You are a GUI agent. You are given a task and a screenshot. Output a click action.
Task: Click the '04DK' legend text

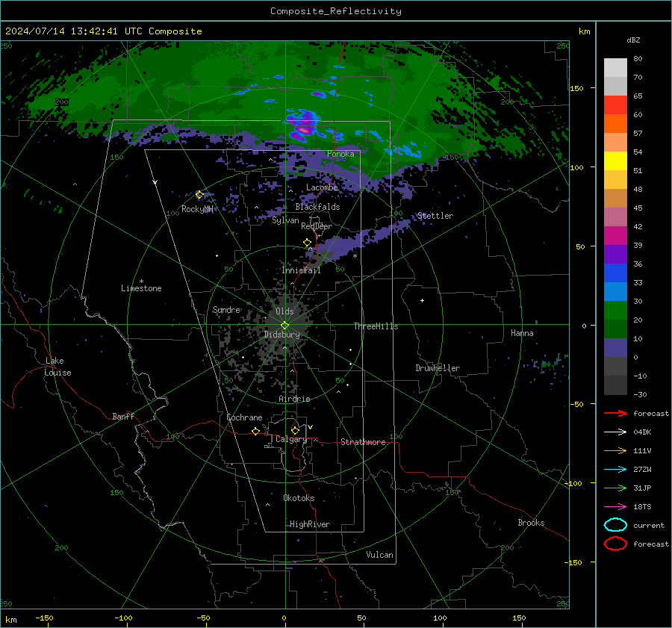[642, 432]
